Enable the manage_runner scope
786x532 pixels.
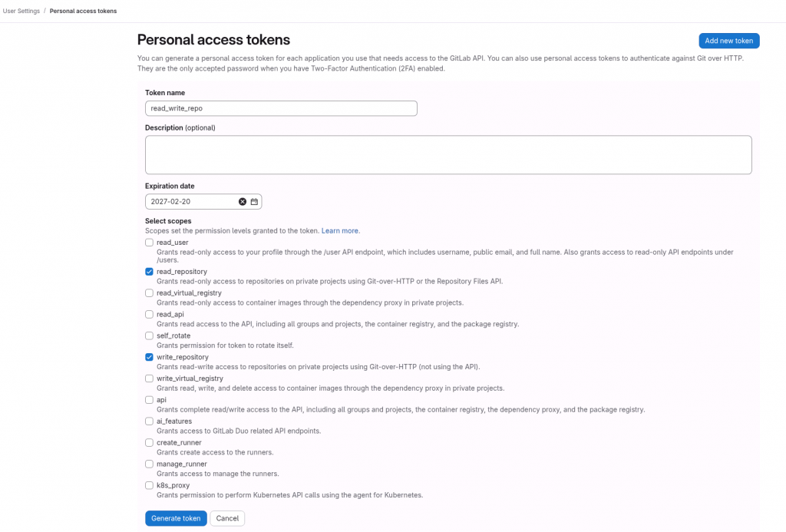pos(150,464)
